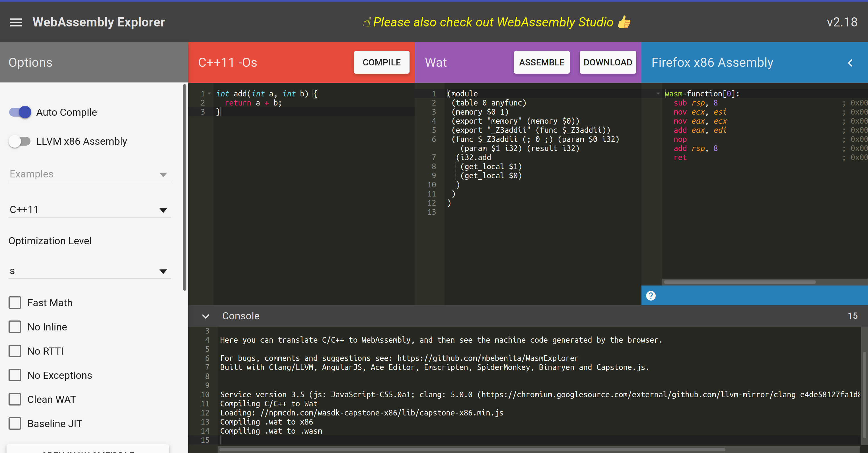Open the Optimization Level dropdown showing s

pyautogui.click(x=89, y=271)
